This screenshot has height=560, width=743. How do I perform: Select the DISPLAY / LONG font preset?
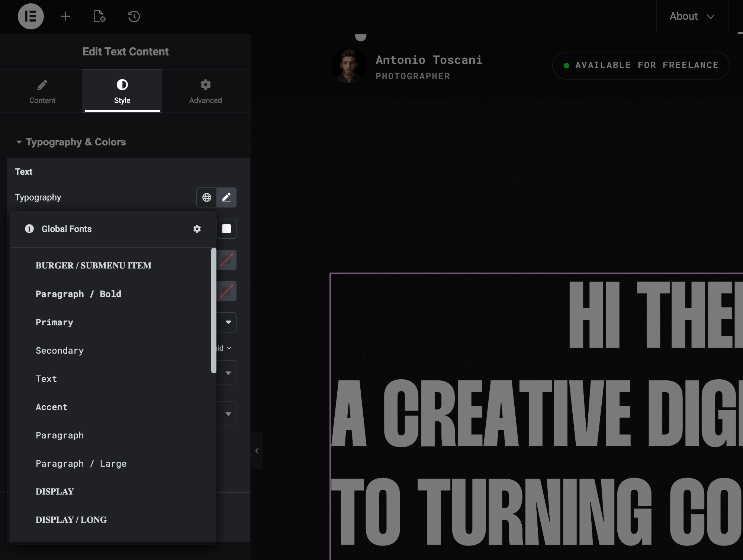click(71, 520)
